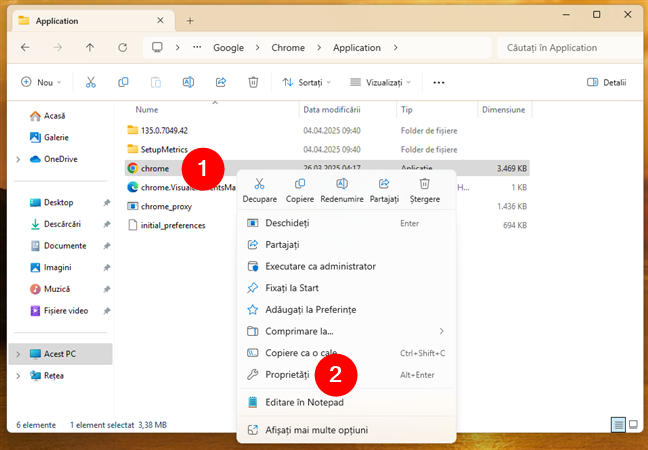Open the address bar ellipsis for hidden path
Screen dimensions: 648x450
[x=197, y=48]
